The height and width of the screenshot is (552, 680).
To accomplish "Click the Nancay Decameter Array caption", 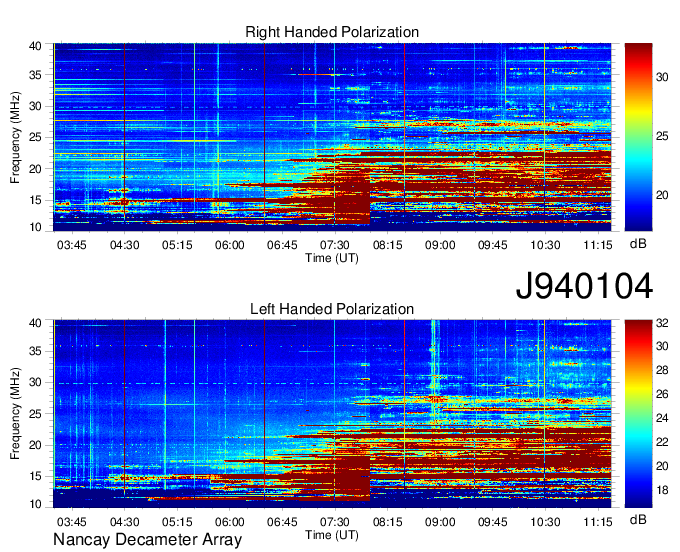I will (x=147, y=539).
